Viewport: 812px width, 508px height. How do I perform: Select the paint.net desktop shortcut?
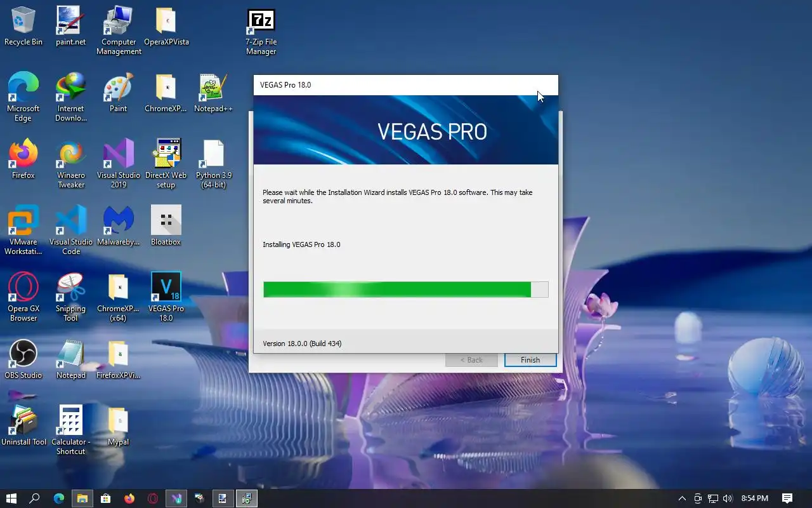pos(70,27)
